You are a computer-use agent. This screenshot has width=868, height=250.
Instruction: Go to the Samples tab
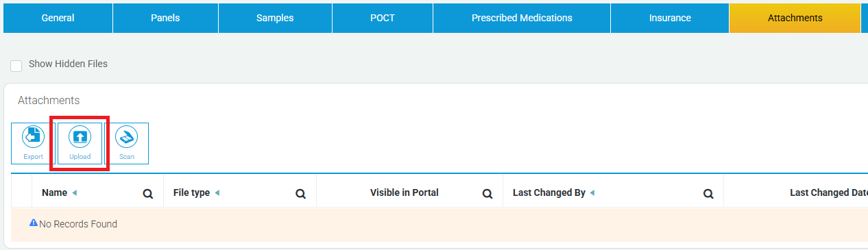pos(275,18)
